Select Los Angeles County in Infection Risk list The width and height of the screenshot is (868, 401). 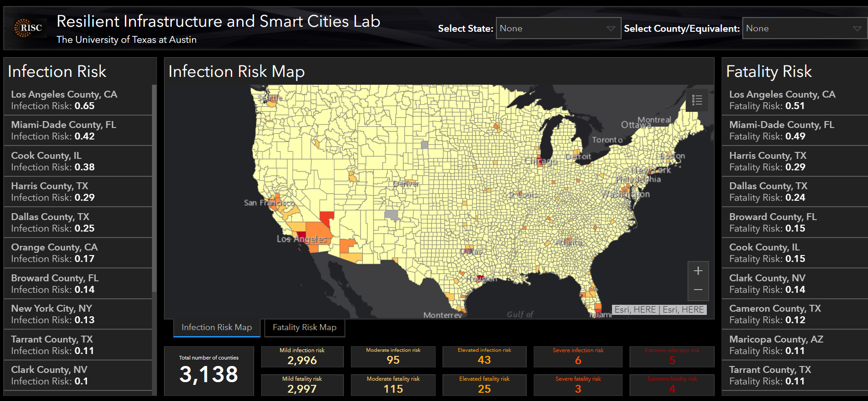click(x=78, y=100)
